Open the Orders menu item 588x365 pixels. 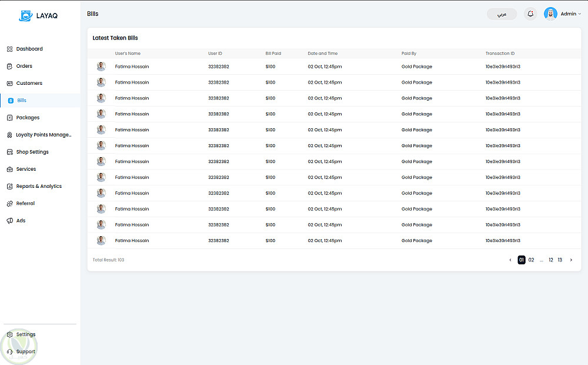click(x=40, y=66)
